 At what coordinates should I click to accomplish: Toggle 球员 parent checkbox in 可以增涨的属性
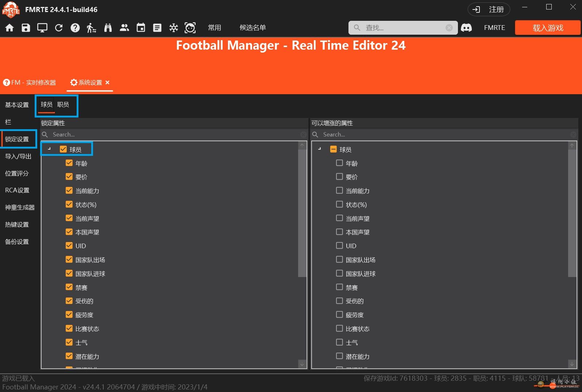click(x=333, y=149)
